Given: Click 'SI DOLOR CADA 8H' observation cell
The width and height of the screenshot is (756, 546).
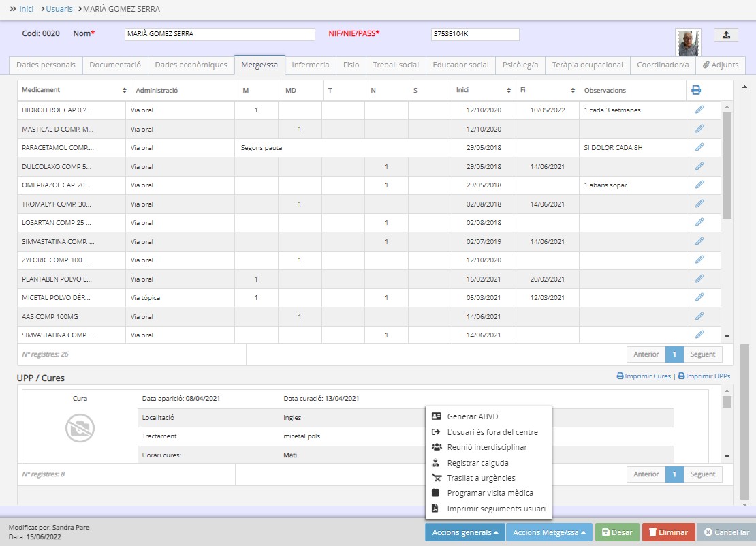Looking at the screenshot, I should coord(633,148).
